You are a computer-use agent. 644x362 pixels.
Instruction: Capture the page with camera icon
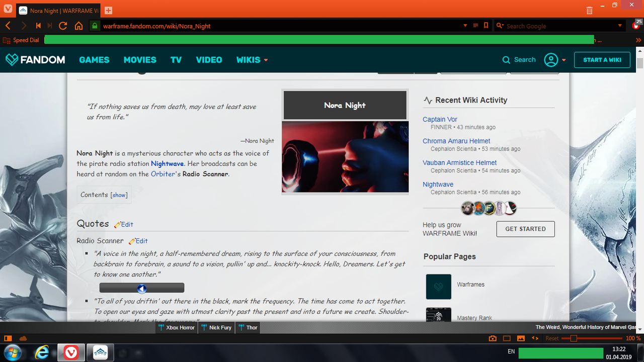tap(493, 338)
